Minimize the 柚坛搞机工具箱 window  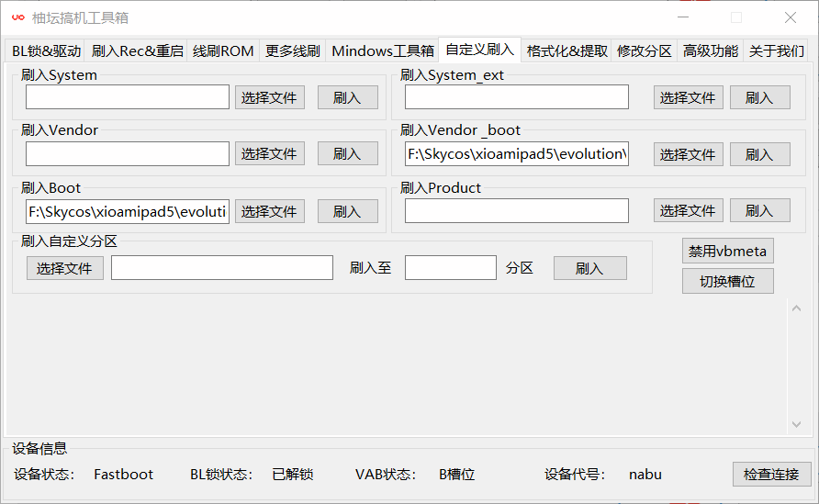tap(683, 17)
